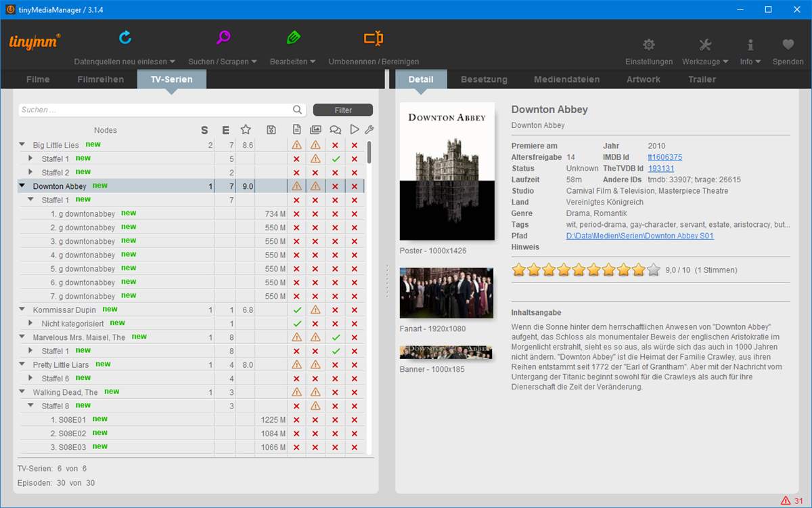Click the Spenden heart icon
The image size is (812, 508).
788,45
